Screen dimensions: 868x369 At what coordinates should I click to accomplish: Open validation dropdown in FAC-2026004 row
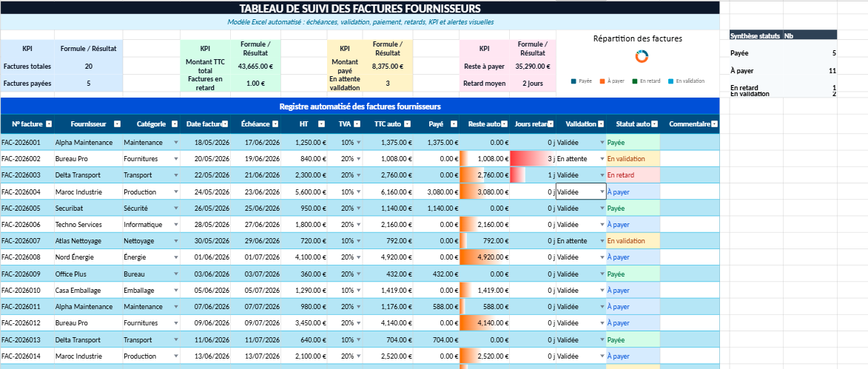tap(602, 192)
